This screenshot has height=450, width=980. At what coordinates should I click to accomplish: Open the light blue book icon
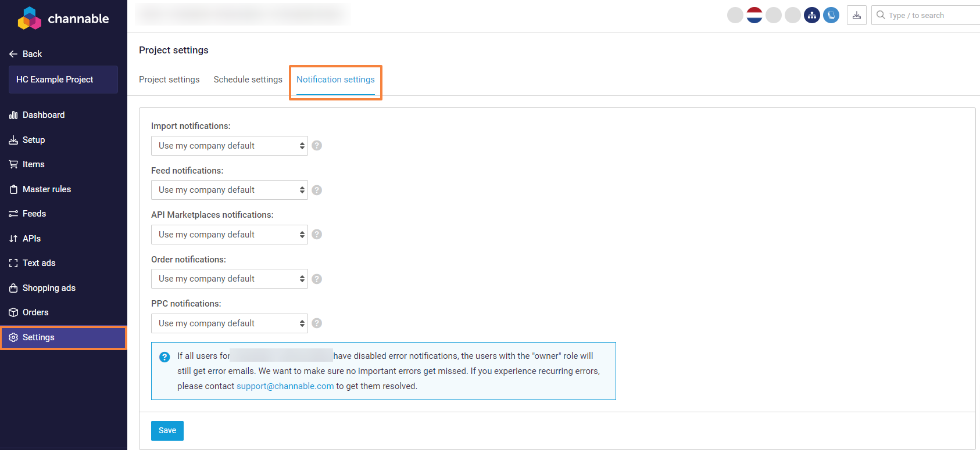tap(831, 15)
